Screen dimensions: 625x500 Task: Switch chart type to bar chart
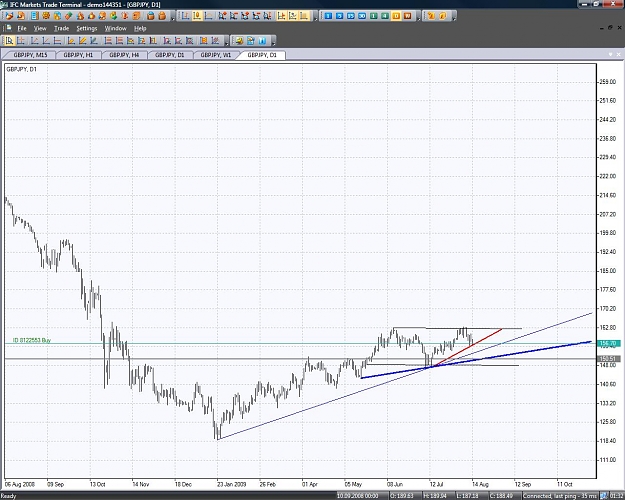pos(185,16)
